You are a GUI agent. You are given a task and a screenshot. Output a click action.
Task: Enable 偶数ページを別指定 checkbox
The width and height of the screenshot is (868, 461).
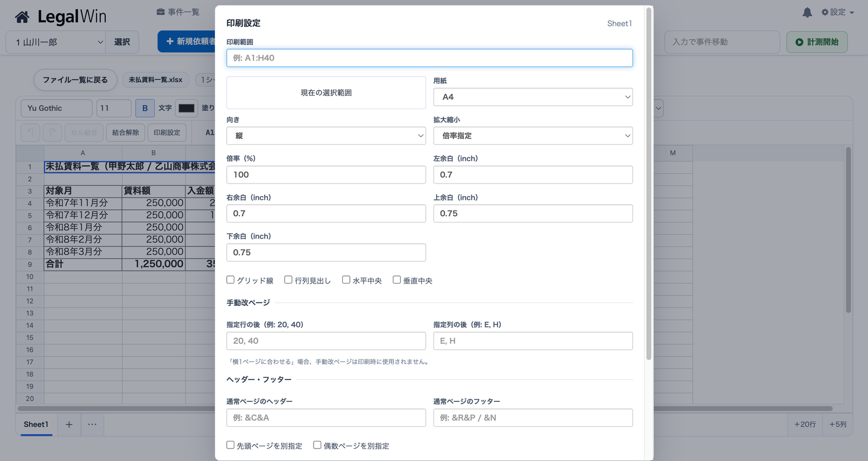coord(317,445)
